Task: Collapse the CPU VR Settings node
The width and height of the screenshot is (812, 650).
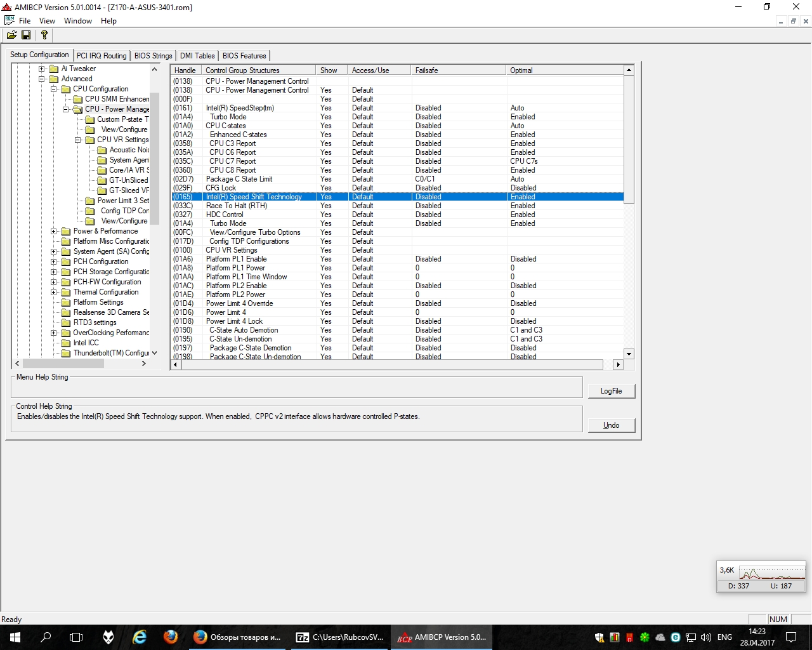Action: pos(78,140)
